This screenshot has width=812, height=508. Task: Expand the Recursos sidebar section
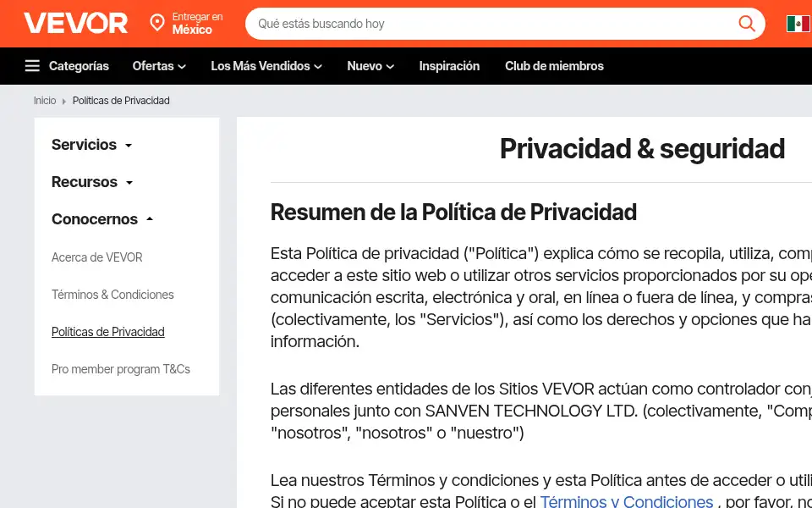click(92, 182)
